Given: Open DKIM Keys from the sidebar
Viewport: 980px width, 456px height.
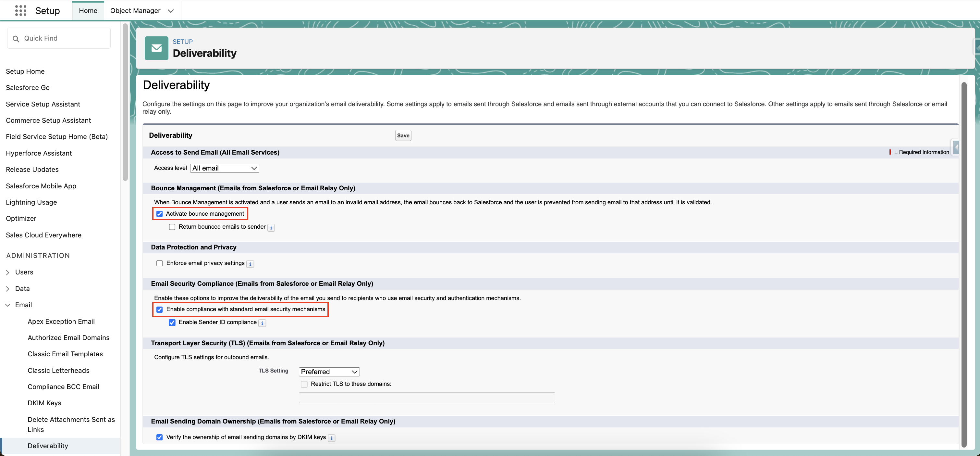Looking at the screenshot, I should tap(44, 403).
